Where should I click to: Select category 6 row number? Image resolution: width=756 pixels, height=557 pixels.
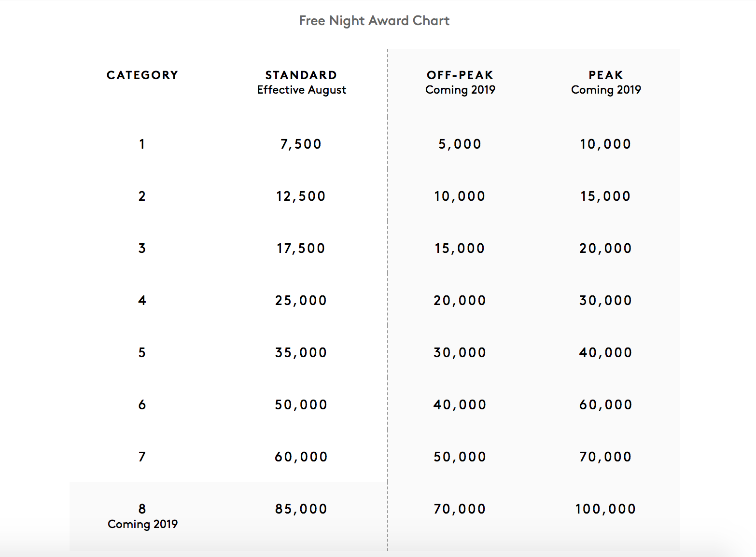point(142,404)
